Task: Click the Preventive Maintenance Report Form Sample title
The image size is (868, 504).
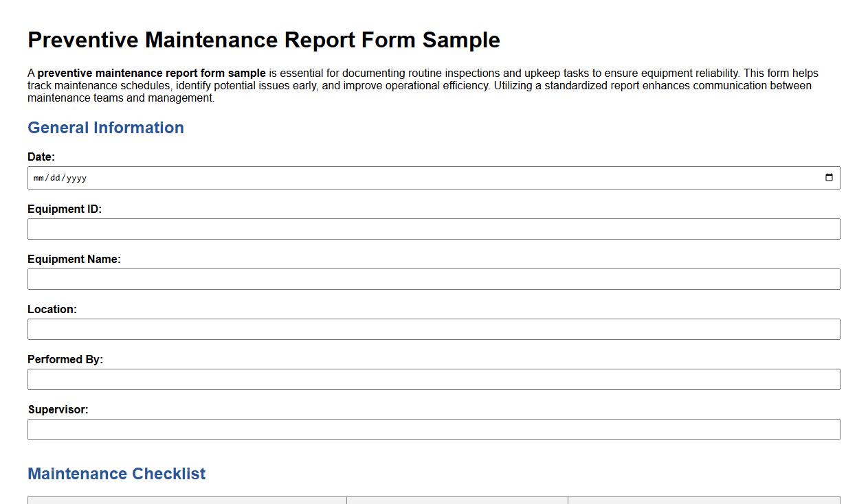Action: [263, 40]
